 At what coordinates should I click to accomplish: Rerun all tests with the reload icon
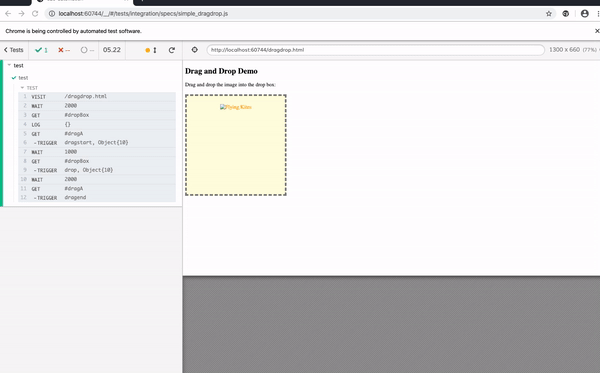172,50
